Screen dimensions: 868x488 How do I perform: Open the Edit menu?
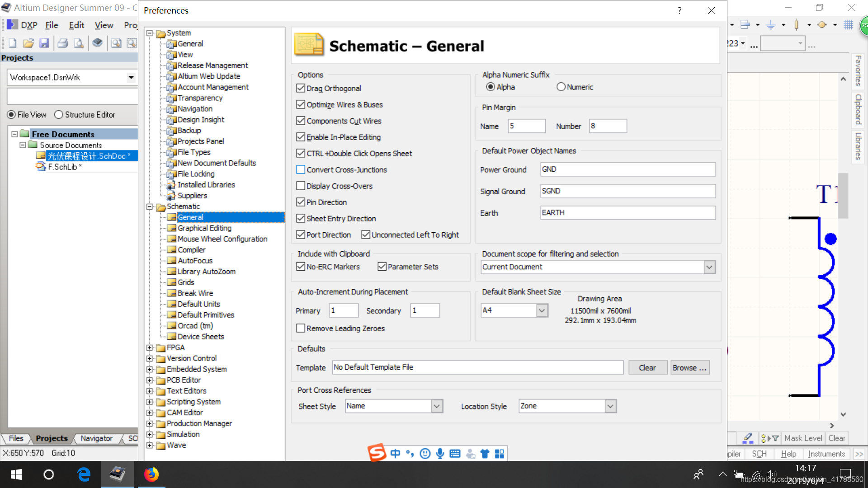click(x=76, y=25)
